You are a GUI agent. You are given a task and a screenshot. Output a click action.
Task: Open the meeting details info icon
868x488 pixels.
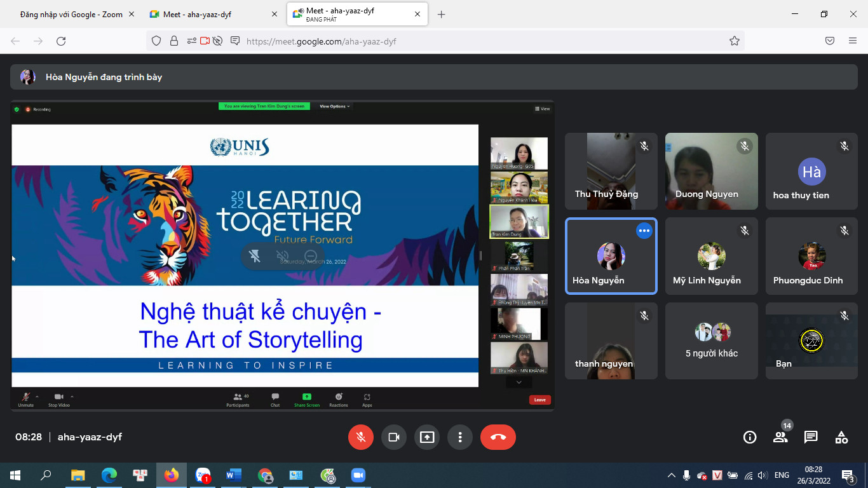(750, 437)
